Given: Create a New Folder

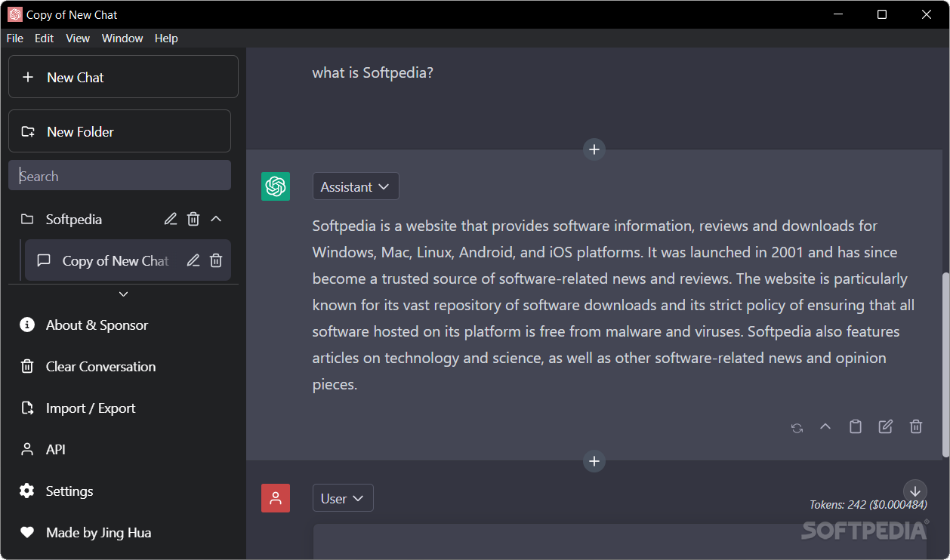Looking at the screenshot, I should pyautogui.click(x=119, y=131).
